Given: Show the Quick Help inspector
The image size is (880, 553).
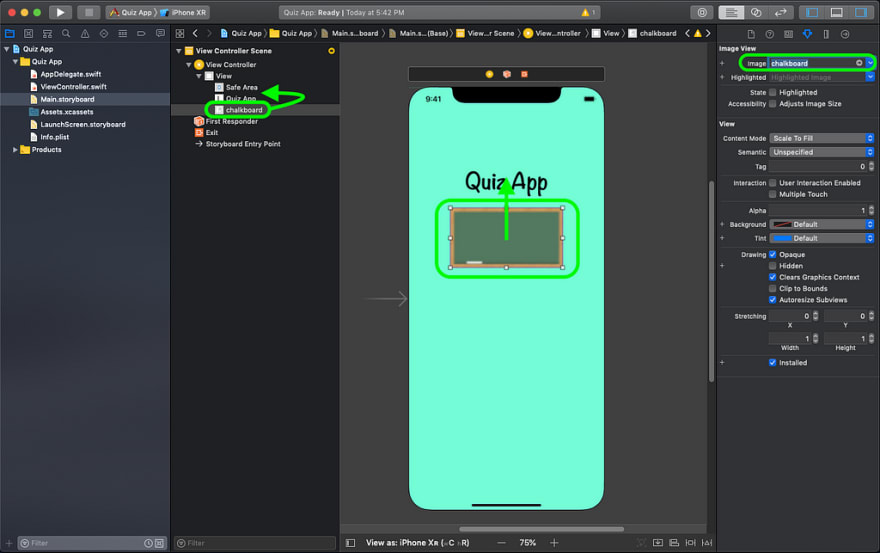Looking at the screenshot, I should click(769, 34).
